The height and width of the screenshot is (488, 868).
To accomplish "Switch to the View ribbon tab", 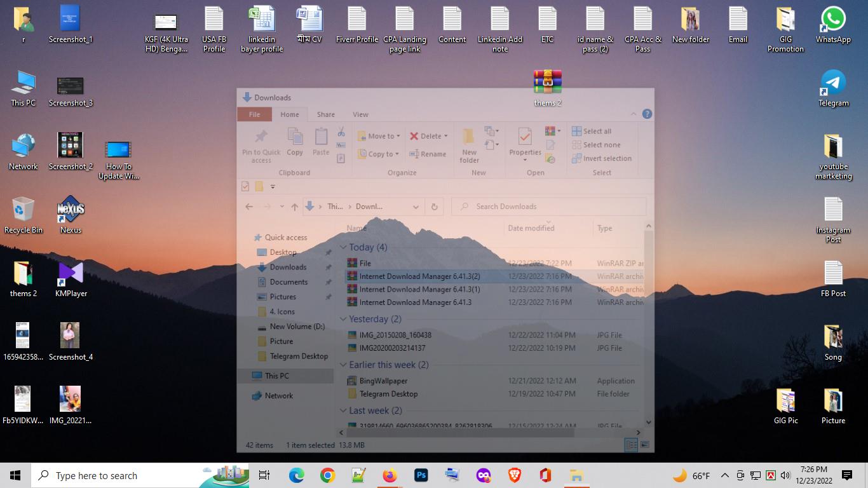I will point(360,114).
